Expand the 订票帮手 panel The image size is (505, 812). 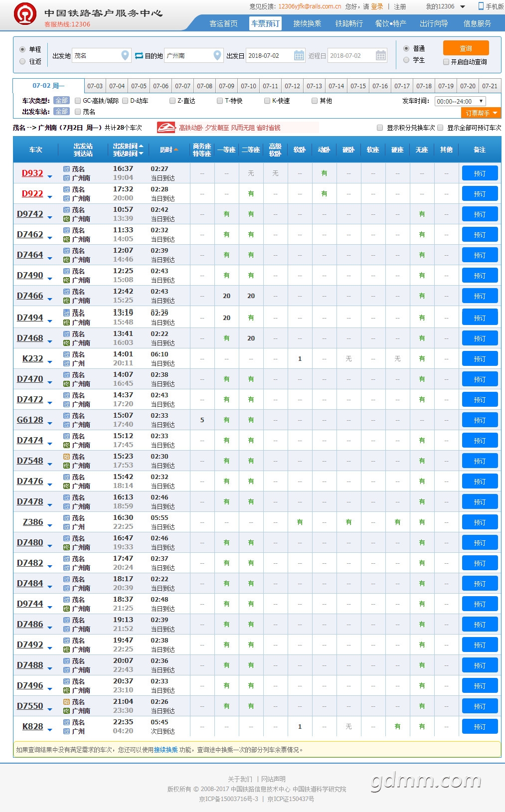pyautogui.click(x=481, y=113)
